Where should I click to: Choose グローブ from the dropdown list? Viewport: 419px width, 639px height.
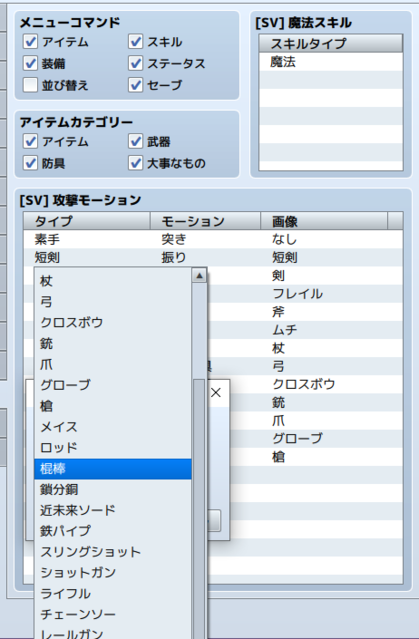point(113,385)
